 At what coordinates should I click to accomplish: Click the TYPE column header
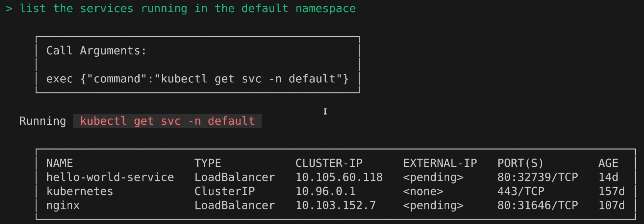coord(208,163)
